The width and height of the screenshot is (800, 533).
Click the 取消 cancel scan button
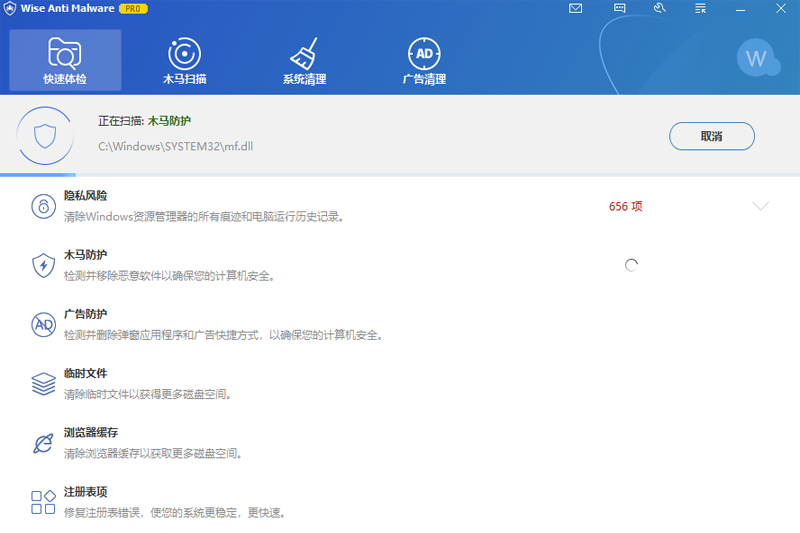coord(712,136)
